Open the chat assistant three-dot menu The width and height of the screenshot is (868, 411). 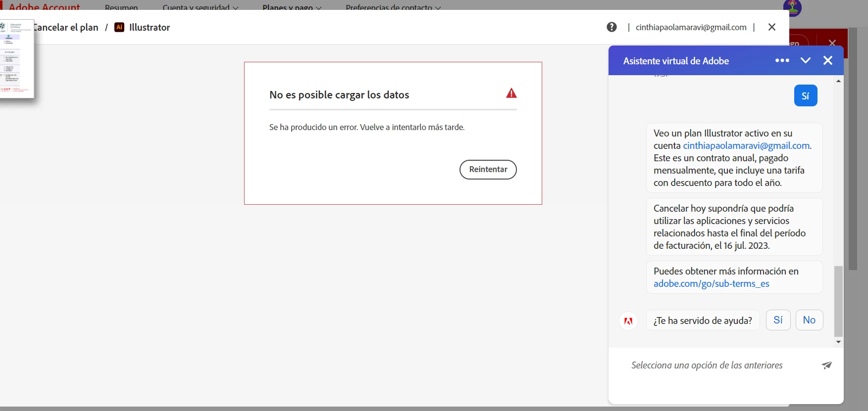point(782,60)
